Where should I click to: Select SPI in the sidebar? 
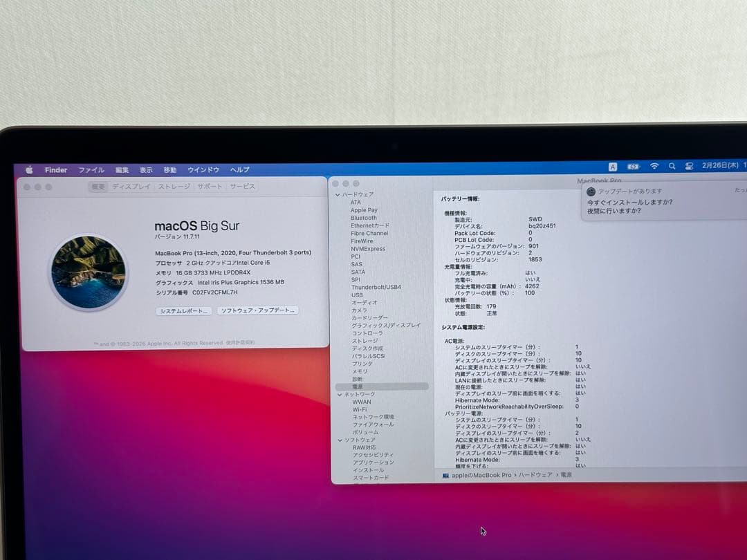(356, 279)
